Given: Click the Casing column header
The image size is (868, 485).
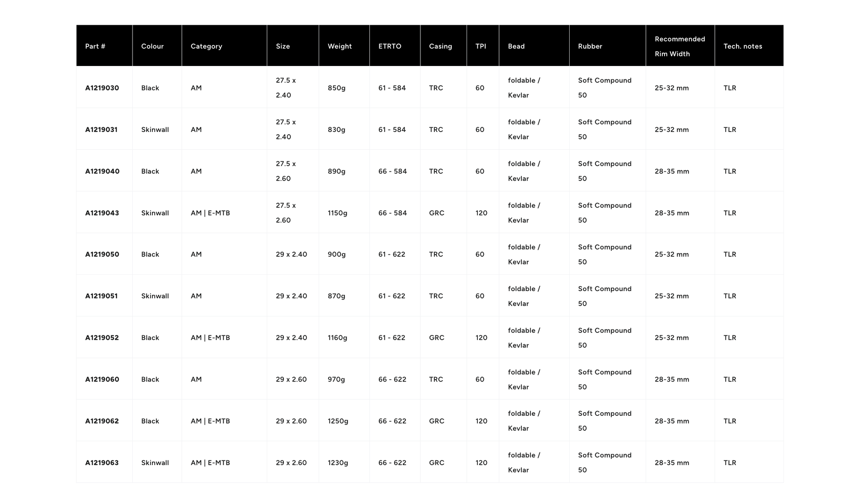Looking at the screenshot, I should click(x=440, y=46).
